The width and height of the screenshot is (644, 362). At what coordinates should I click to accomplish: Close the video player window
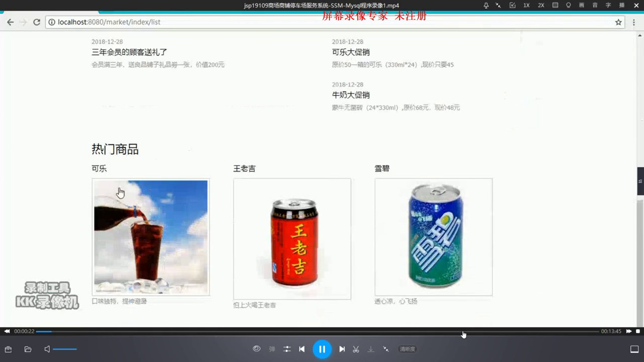click(636, 5)
